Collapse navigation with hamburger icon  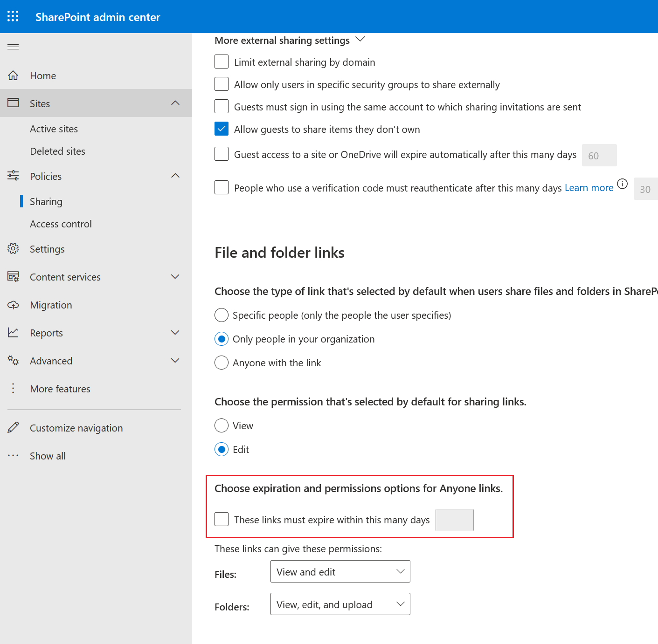point(13,47)
